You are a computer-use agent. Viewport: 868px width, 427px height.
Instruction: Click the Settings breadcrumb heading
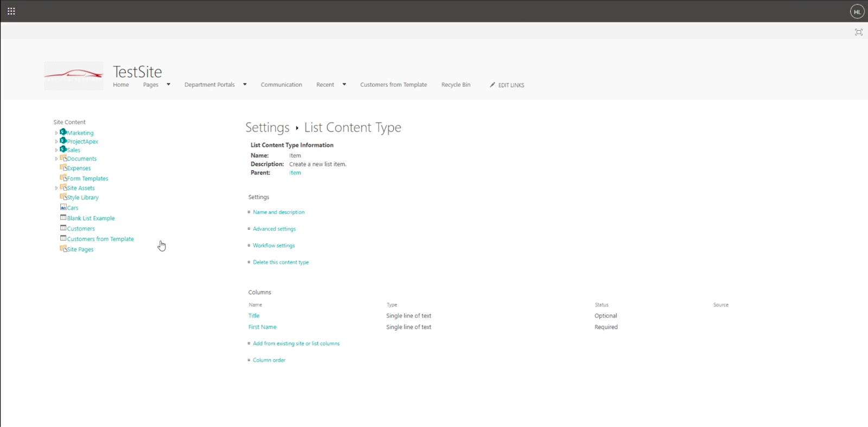click(267, 127)
